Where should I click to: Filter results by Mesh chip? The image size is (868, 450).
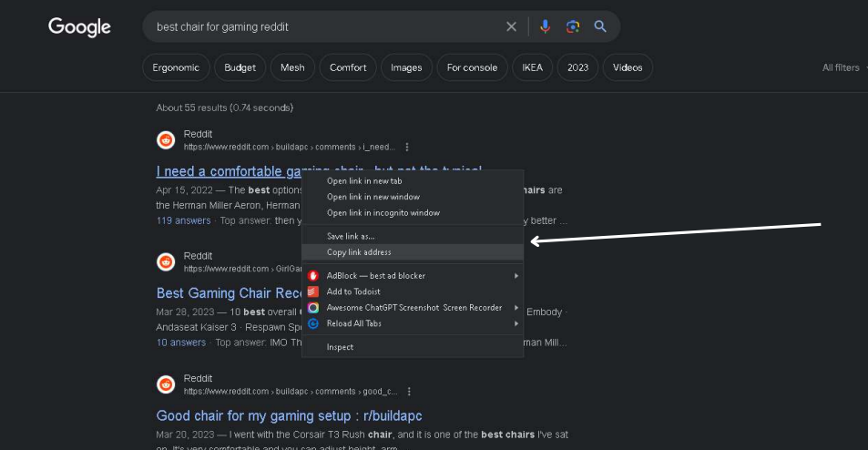[292, 67]
